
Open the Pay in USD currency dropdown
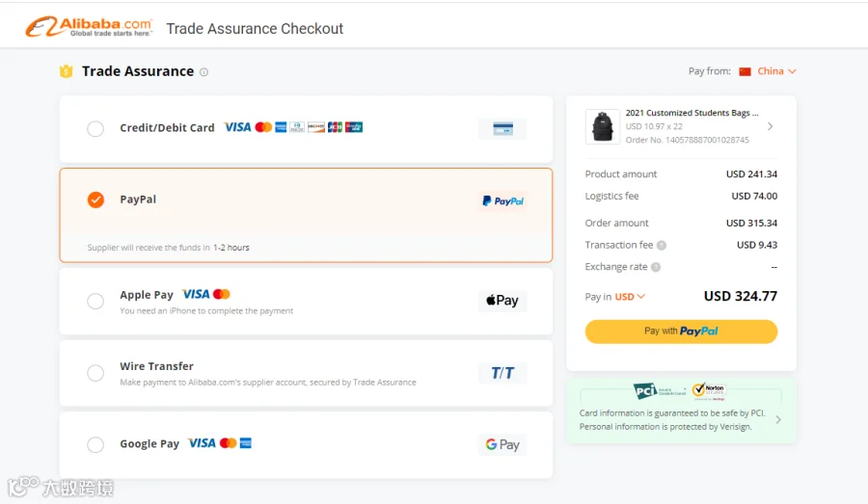pos(631,297)
